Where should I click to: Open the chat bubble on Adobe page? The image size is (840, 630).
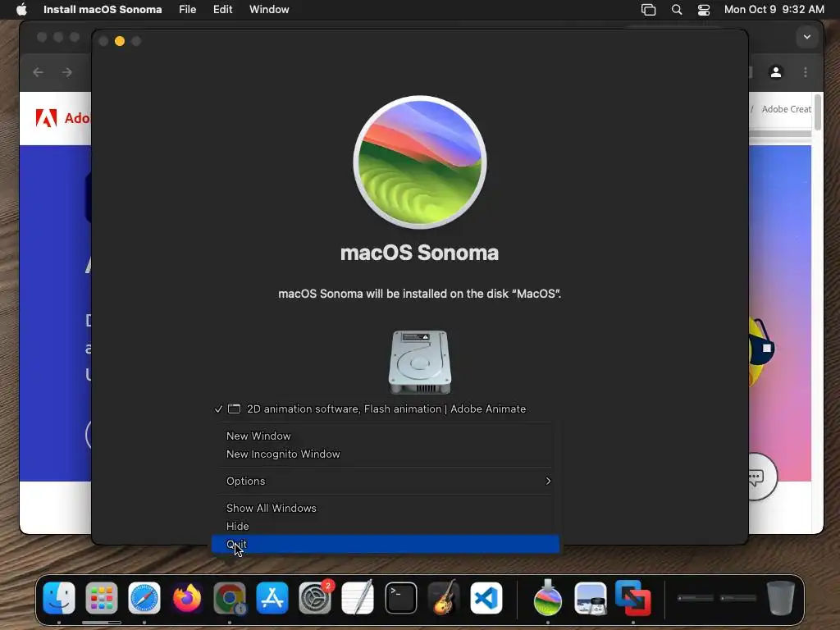[x=756, y=477]
